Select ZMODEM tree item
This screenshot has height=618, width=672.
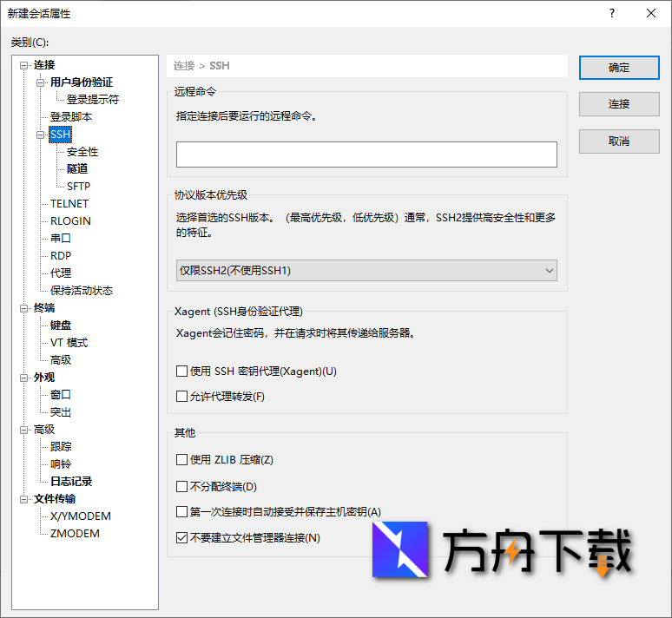point(75,534)
